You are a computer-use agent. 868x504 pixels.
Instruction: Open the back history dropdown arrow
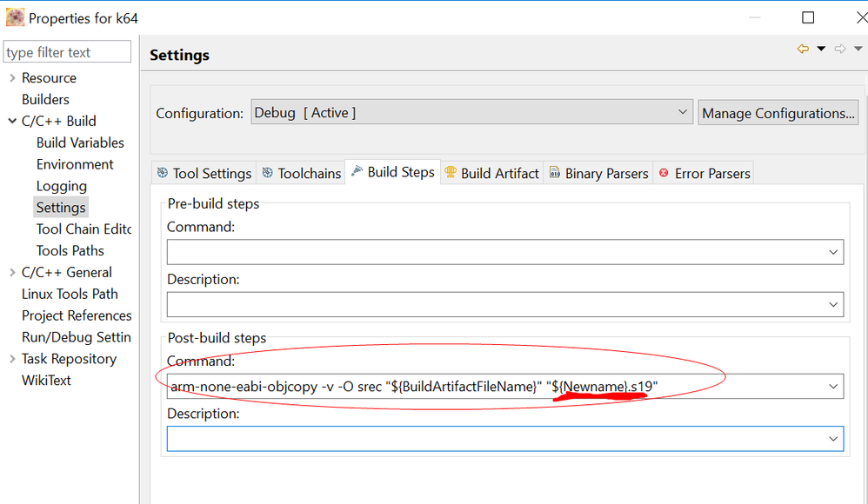tap(822, 49)
